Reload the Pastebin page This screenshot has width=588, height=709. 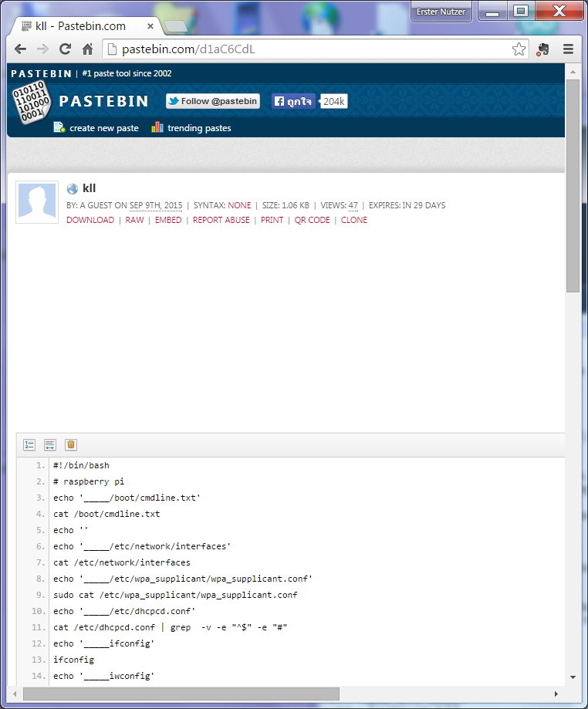coord(65,49)
